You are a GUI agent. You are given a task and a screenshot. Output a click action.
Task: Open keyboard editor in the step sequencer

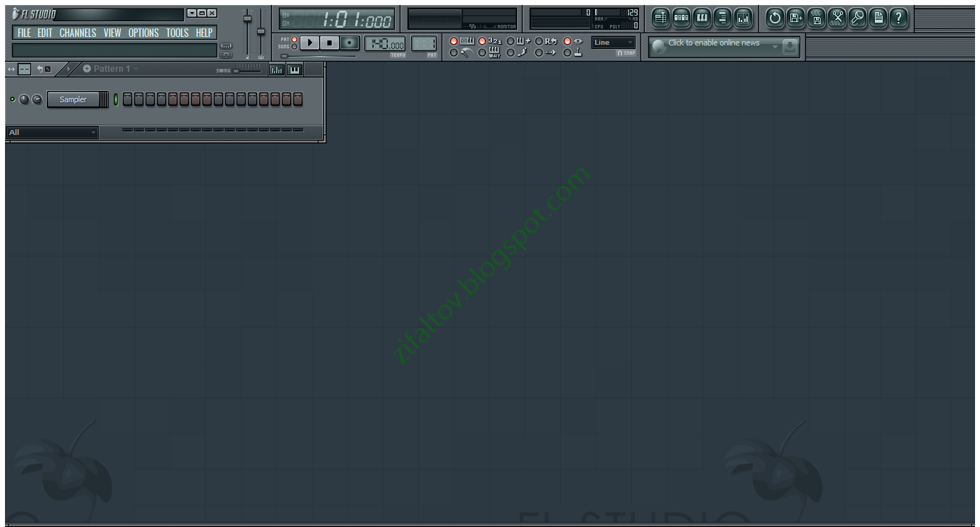(295, 70)
